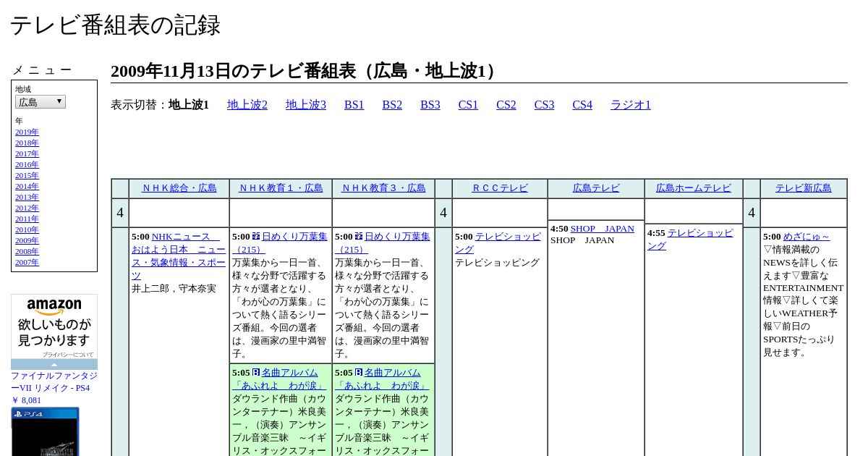
Task: Open the ＮＨＫ教育３・広島 channel header
Action: tap(383, 188)
